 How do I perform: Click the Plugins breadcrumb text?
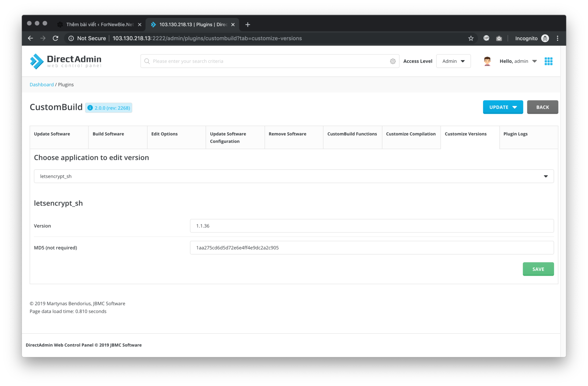[66, 85]
